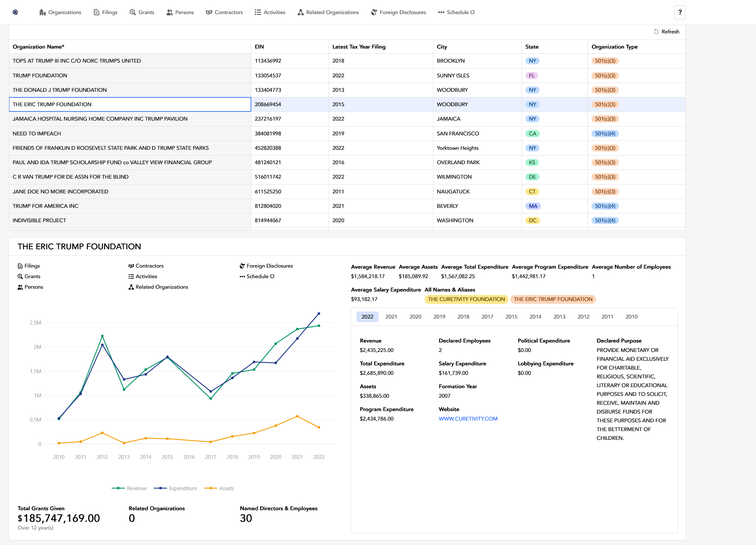Click the app logo icon in the top-left
This screenshot has height=545, width=756.
coord(15,12)
